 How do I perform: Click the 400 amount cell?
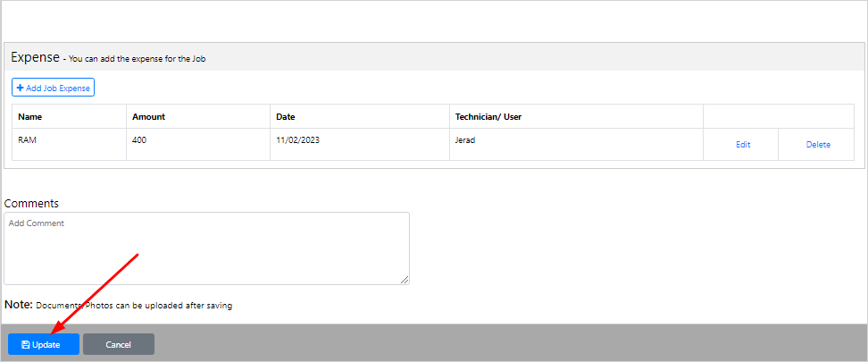(x=198, y=145)
